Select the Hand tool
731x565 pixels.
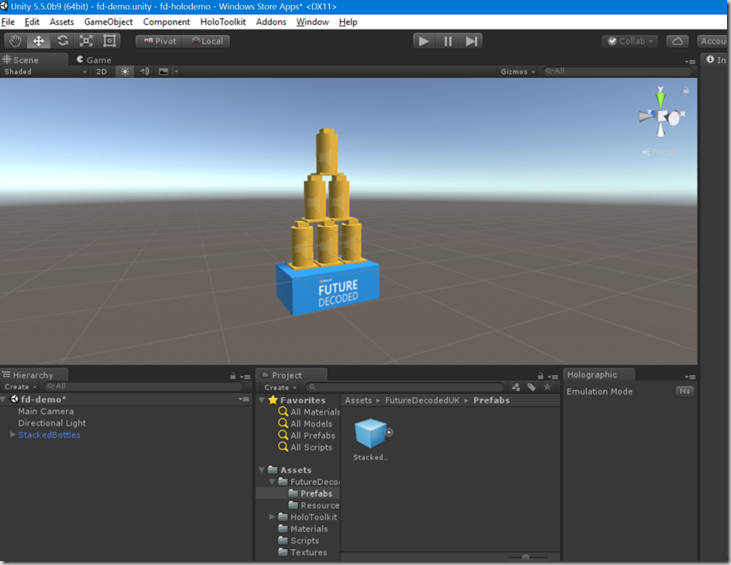[x=15, y=41]
